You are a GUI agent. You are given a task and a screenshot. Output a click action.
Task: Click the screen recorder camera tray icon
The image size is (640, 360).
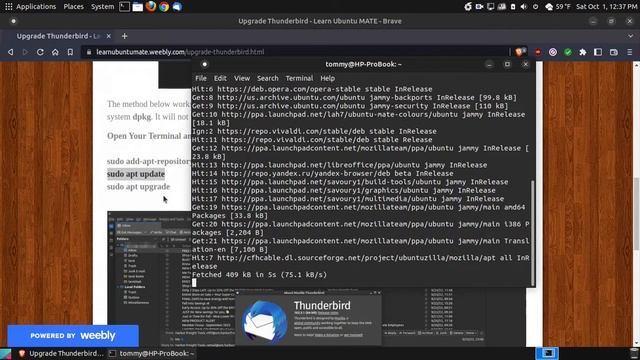[479, 7]
